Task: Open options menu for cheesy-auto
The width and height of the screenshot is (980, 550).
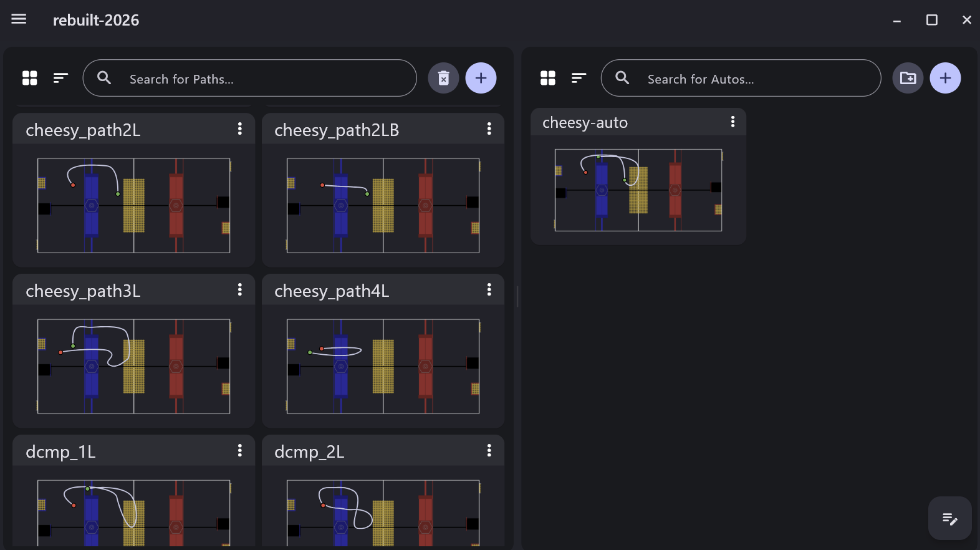Action: pyautogui.click(x=733, y=122)
